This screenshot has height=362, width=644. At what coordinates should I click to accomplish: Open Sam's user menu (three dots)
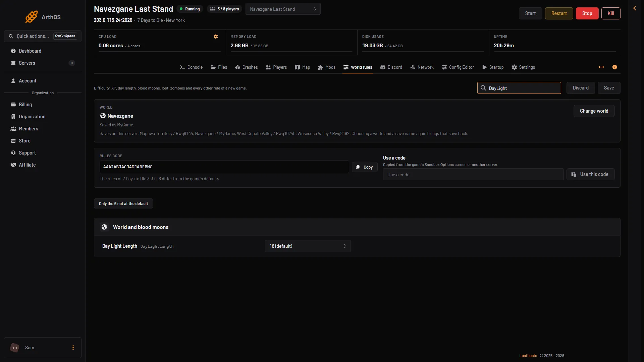pyautogui.click(x=73, y=348)
